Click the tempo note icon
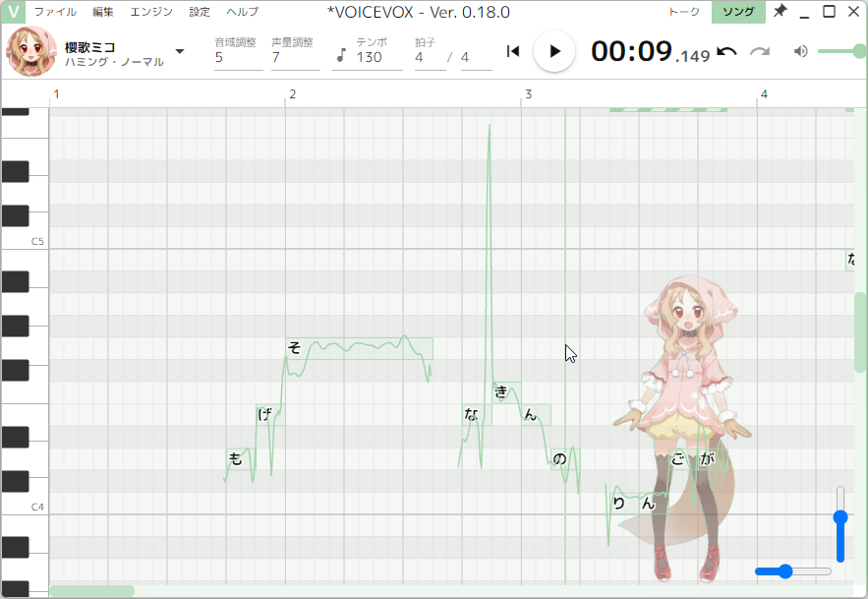 tap(341, 55)
